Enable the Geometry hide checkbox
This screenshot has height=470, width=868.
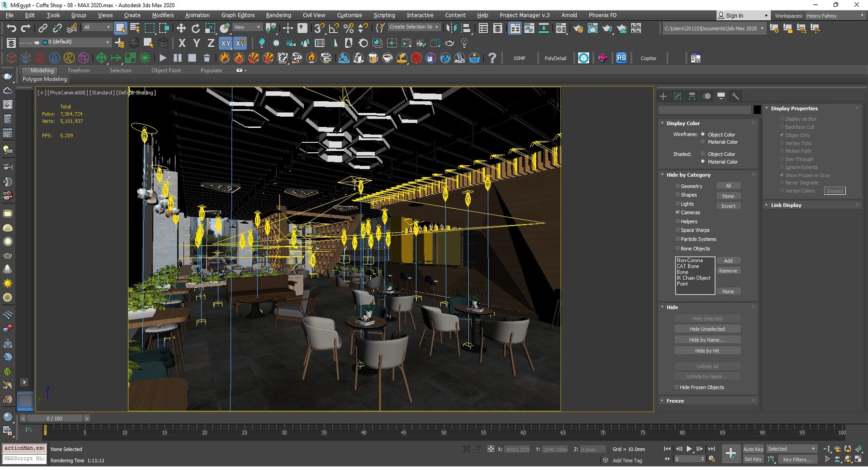678,186
